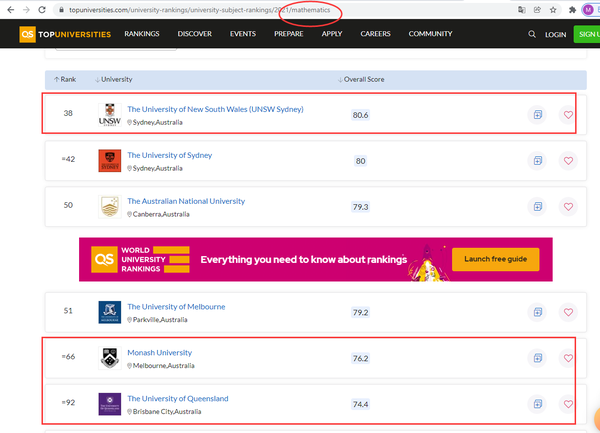Click the LOGIN link
The image size is (600, 433).
click(x=555, y=34)
